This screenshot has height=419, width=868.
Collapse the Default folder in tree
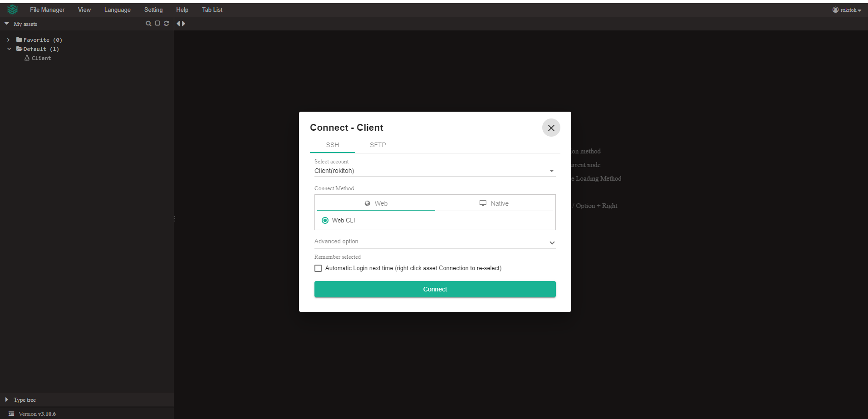point(9,49)
